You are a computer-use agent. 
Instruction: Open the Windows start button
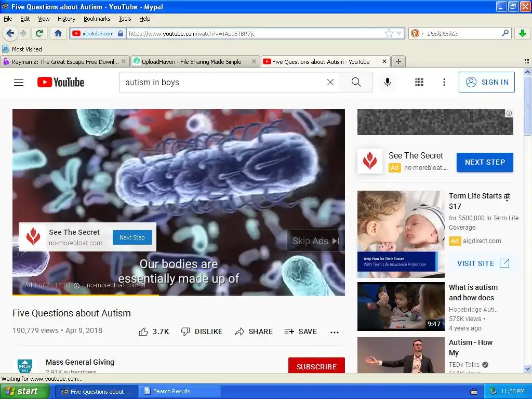coord(24,391)
